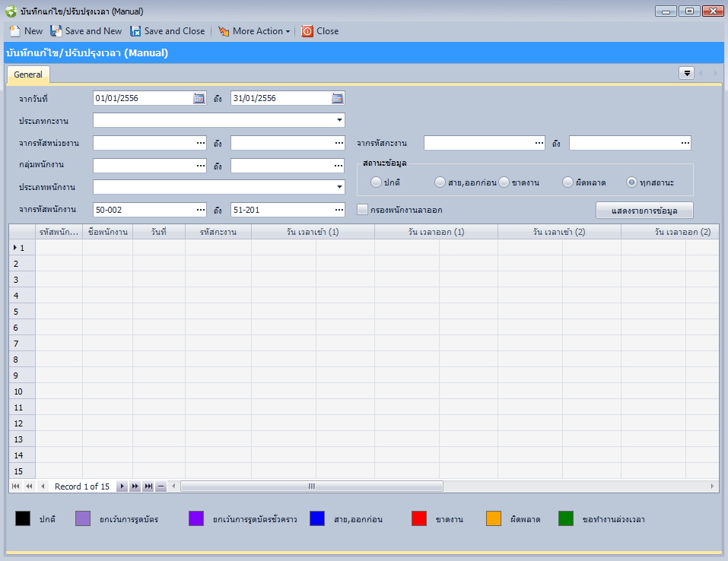
Task: Browse for to-shift code lookup
Action: 685,143
